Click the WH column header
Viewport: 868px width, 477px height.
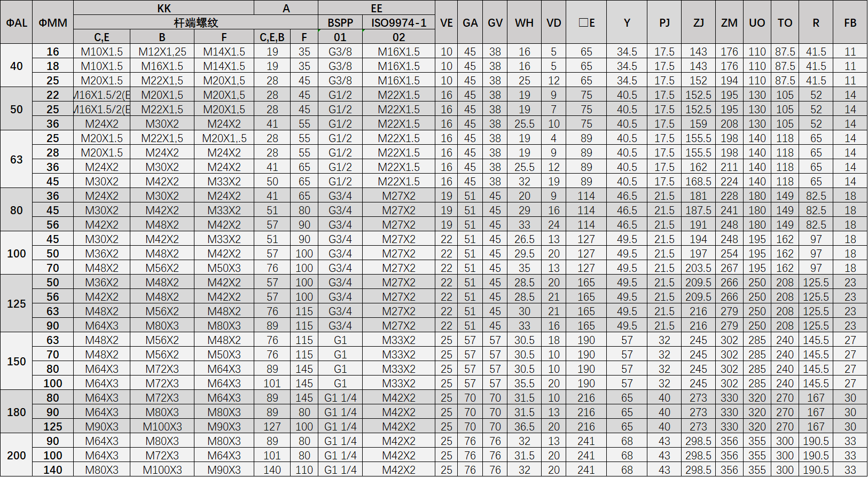pyautogui.click(x=524, y=22)
